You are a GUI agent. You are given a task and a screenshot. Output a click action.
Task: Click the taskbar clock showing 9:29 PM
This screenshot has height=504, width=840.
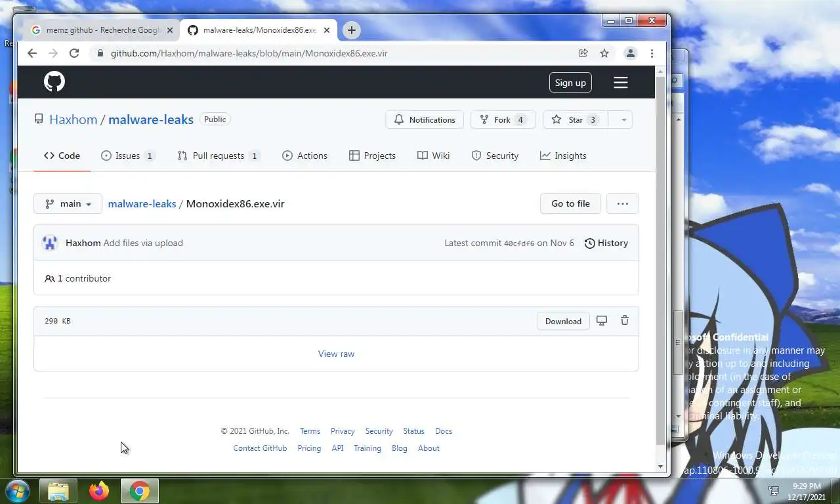[x=807, y=491]
